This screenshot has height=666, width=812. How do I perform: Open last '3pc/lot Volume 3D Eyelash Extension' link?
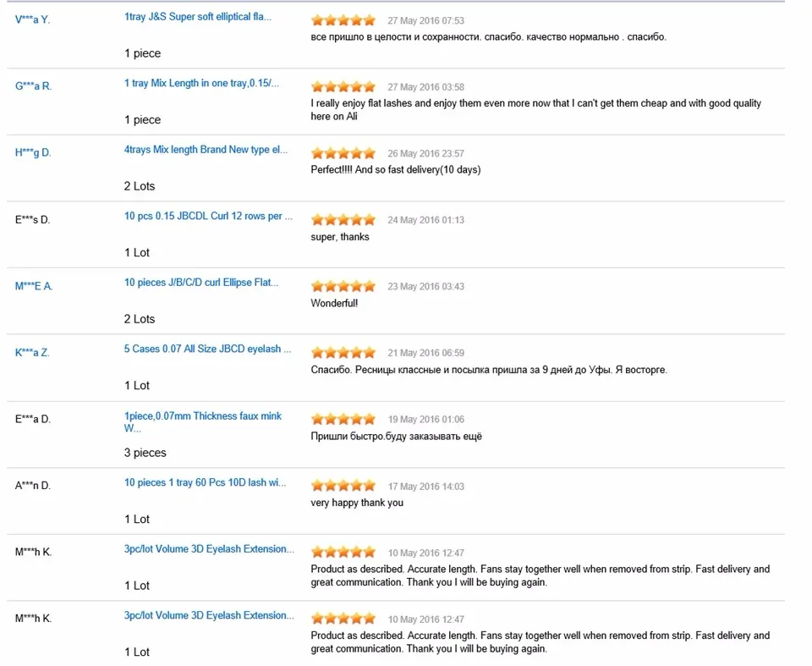[209, 615]
